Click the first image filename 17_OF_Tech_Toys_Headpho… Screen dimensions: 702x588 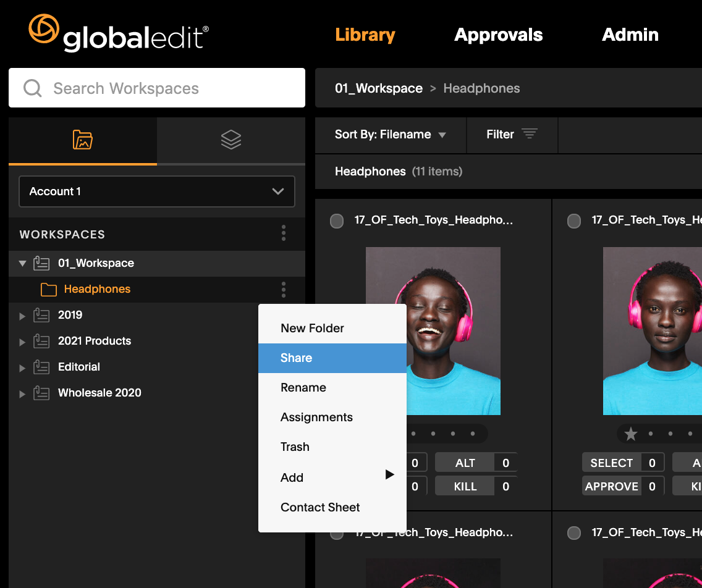tap(433, 220)
